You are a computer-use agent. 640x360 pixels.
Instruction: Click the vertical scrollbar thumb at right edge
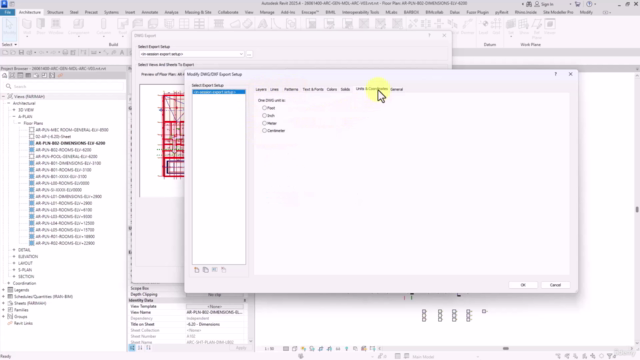pyautogui.click(x=637, y=209)
